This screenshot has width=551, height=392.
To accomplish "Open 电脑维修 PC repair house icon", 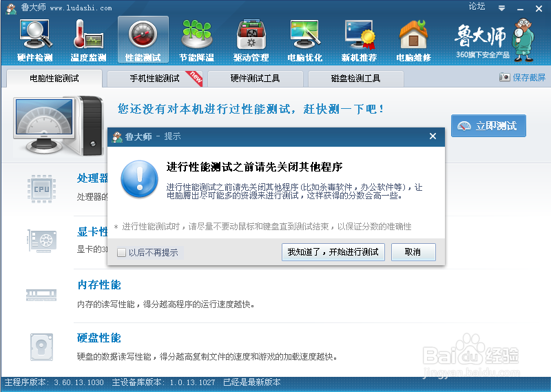I will (413, 40).
